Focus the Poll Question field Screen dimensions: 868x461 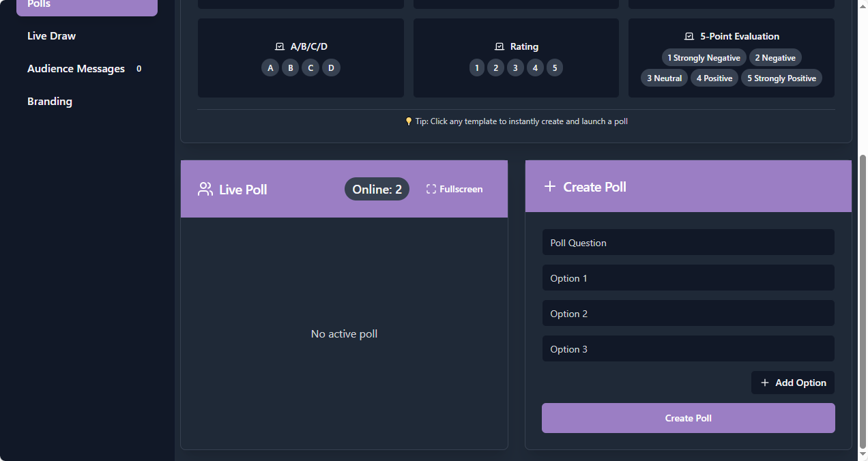click(689, 243)
